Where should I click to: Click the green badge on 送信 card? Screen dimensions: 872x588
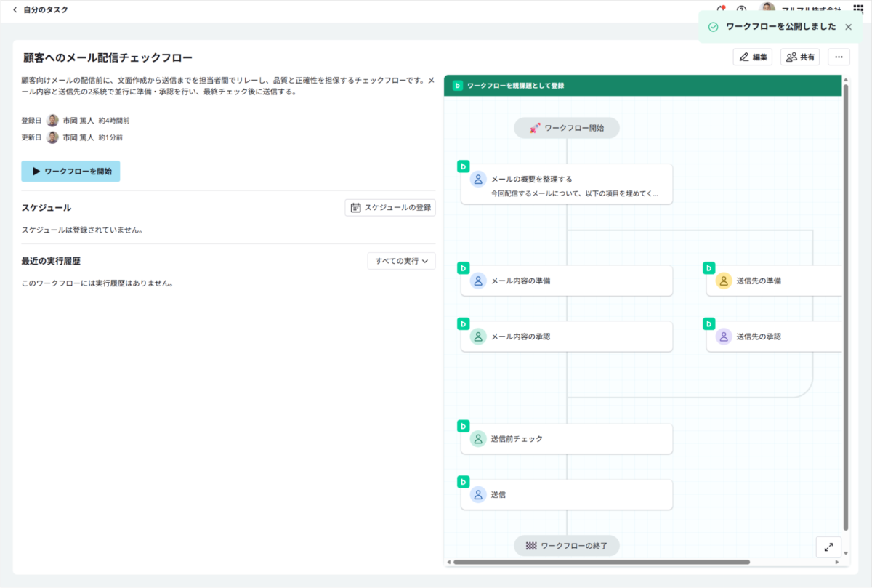pyautogui.click(x=463, y=482)
